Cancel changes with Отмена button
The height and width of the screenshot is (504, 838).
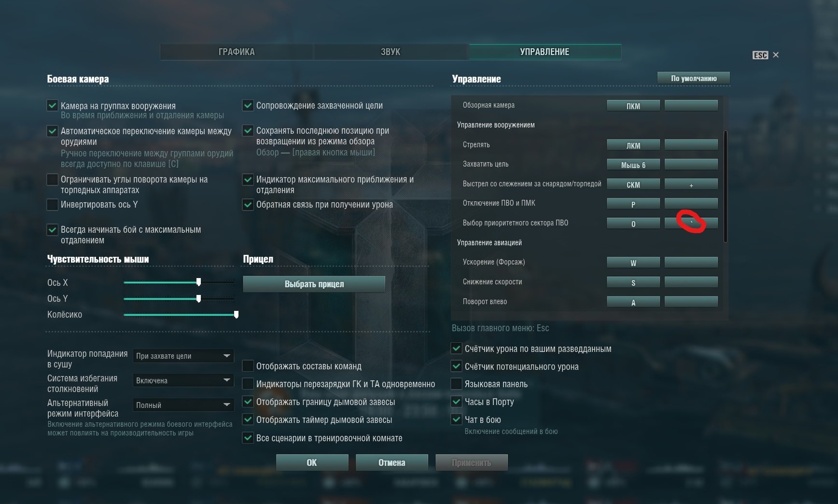(x=391, y=462)
